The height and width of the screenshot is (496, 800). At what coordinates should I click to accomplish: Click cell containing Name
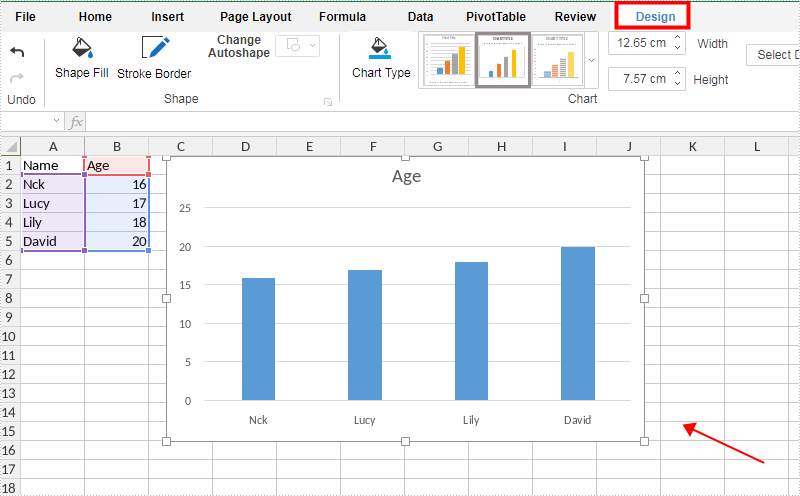click(53, 165)
